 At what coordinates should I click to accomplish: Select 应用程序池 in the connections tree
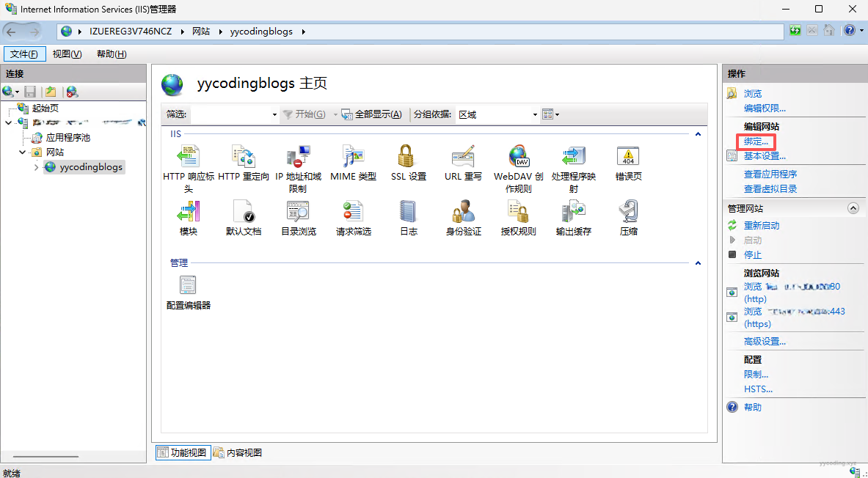(x=68, y=137)
